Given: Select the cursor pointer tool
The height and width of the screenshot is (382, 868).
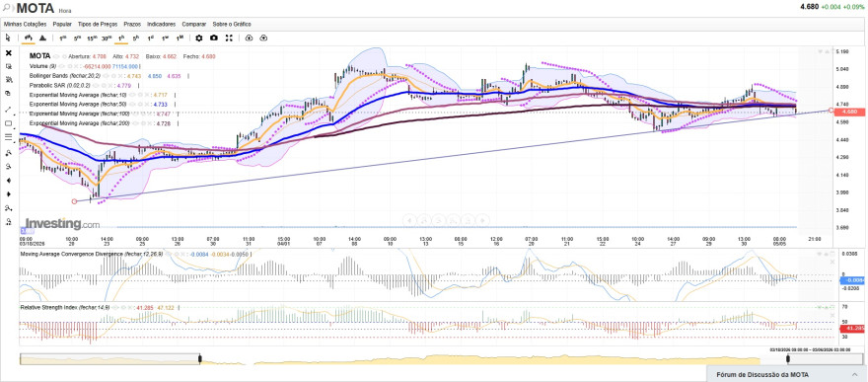Looking at the screenshot, I should click(8, 38).
